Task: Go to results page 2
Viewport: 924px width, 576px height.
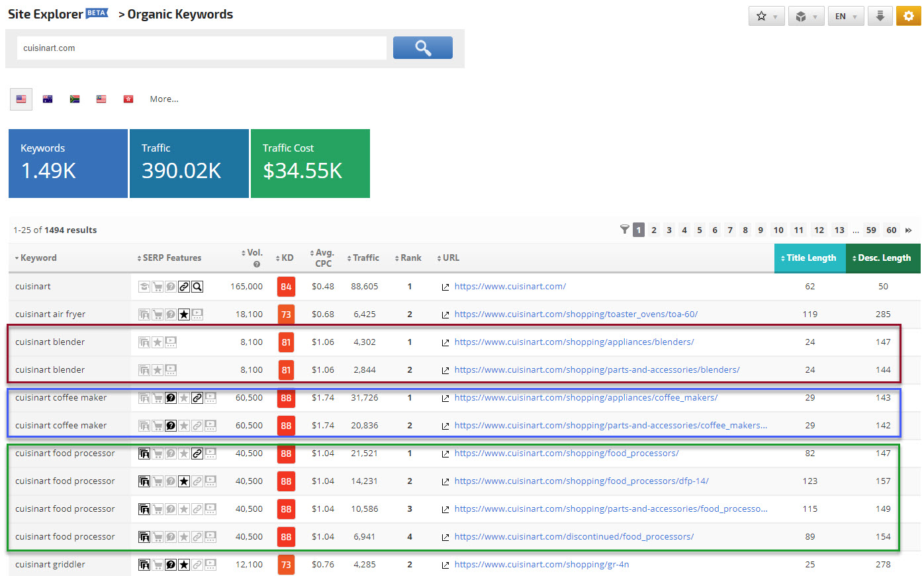Action: [654, 230]
